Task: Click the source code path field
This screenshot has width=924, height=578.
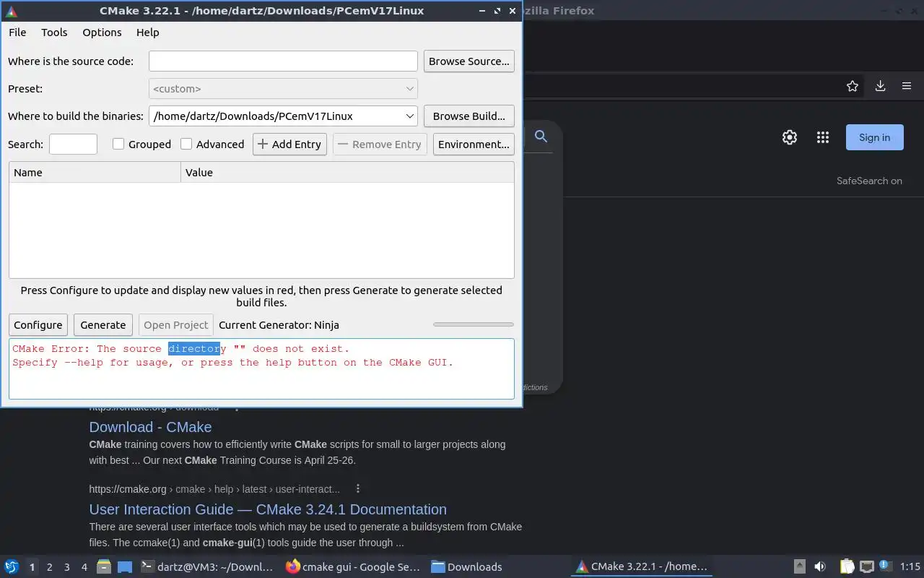Action: [283, 61]
